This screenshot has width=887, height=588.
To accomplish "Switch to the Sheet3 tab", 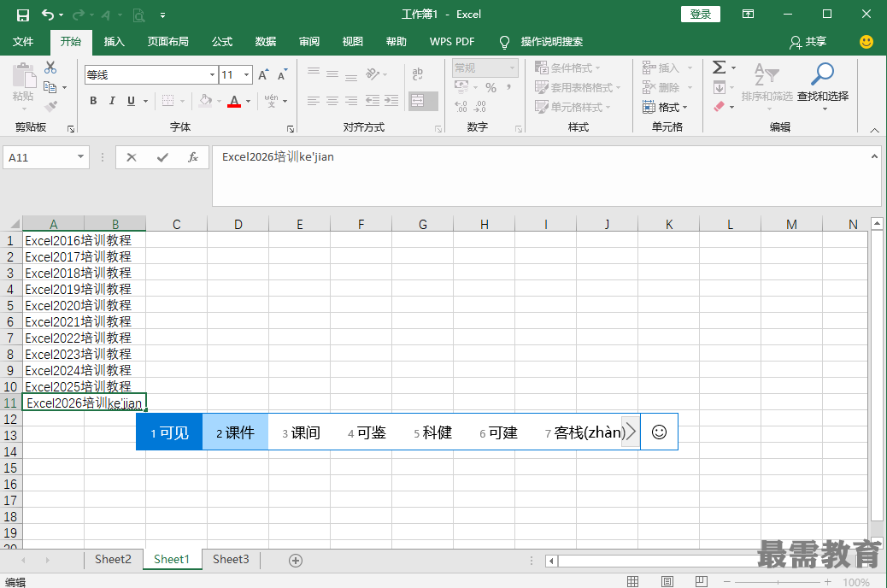I will point(231,559).
